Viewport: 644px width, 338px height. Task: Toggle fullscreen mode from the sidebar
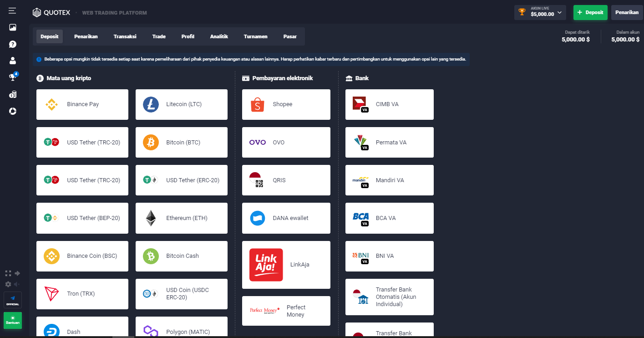click(8, 273)
